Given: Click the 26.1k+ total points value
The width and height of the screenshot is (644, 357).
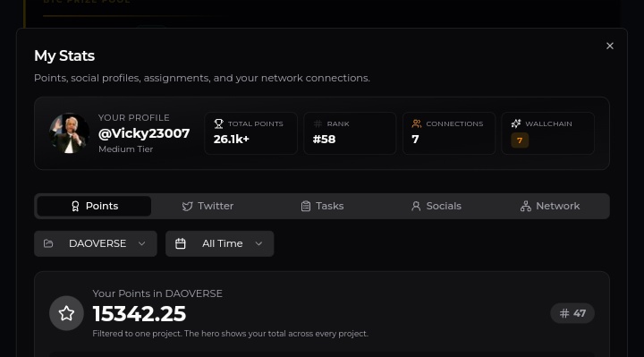Looking at the screenshot, I should (232, 140).
